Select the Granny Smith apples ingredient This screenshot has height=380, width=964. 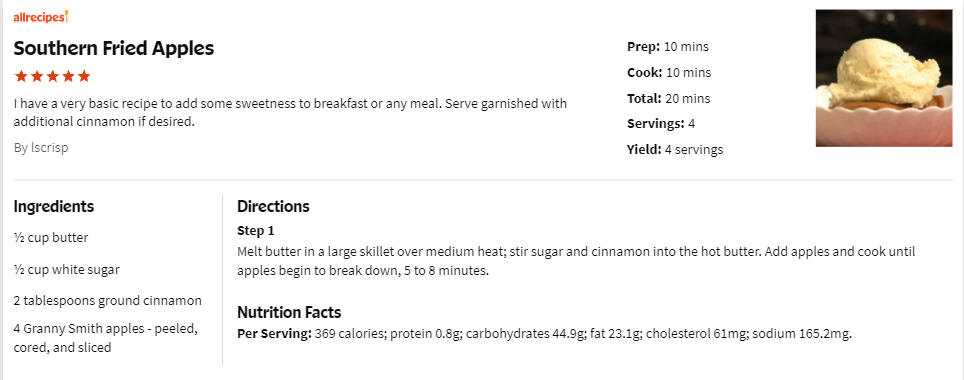click(x=106, y=338)
